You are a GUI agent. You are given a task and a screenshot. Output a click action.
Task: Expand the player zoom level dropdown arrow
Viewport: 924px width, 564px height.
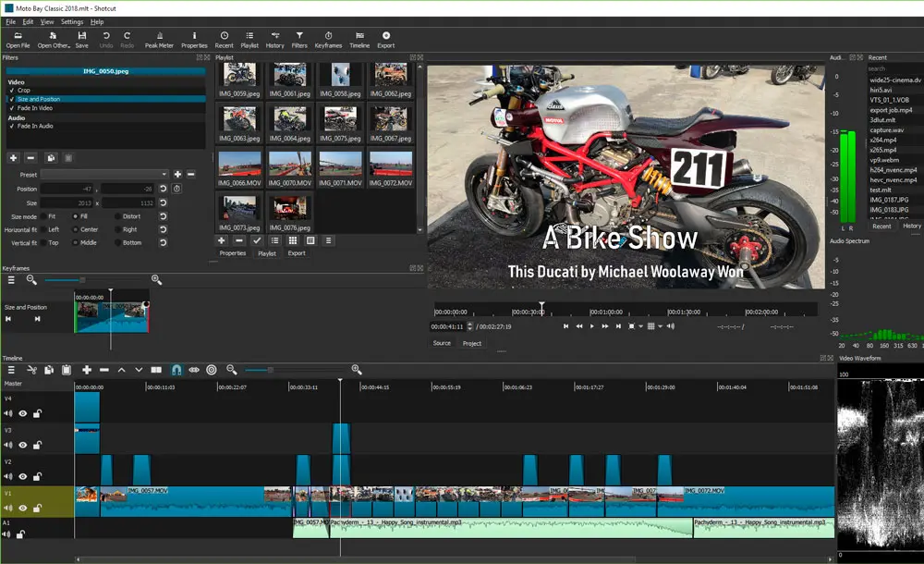(639, 326)
